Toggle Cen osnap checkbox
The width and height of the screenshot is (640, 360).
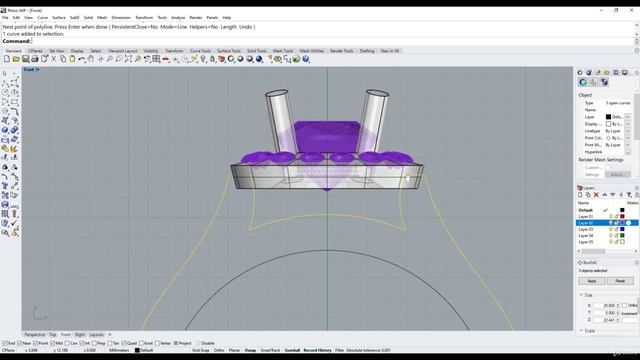point(67,343)
